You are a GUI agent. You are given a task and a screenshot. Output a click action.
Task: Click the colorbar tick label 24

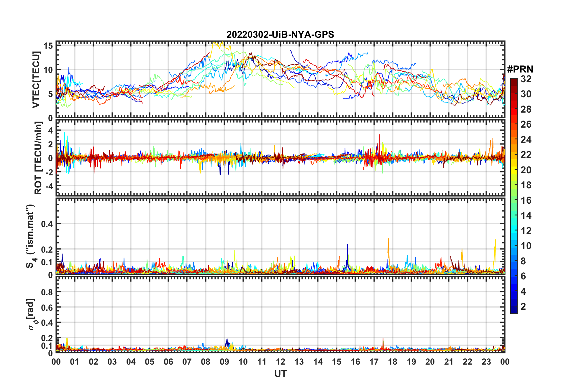[526, 139]
